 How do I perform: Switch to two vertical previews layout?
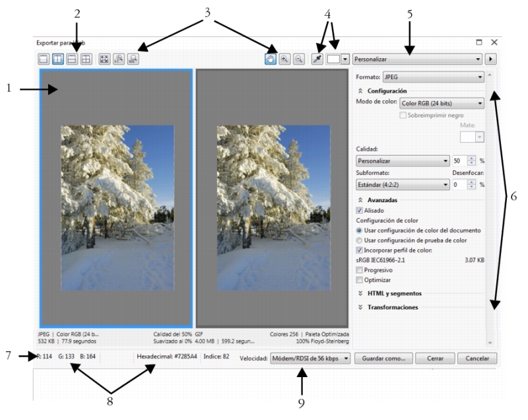pos(57,58)
